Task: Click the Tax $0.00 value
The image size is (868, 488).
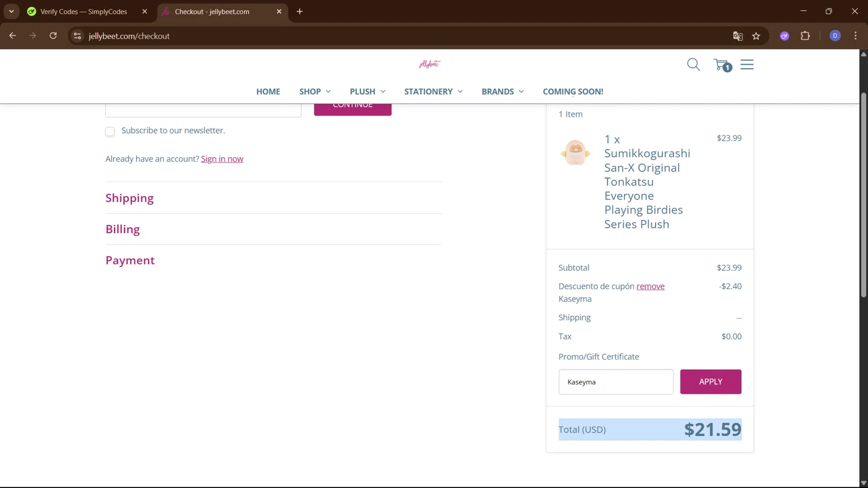Action: (x=731, y=337)
